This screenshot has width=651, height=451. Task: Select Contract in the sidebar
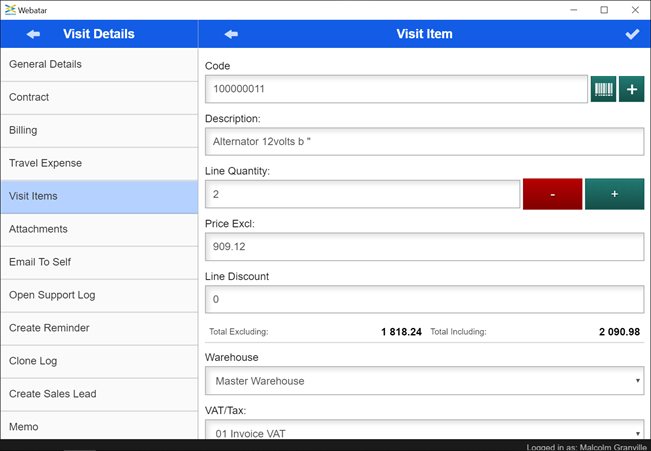coord(99,98)
